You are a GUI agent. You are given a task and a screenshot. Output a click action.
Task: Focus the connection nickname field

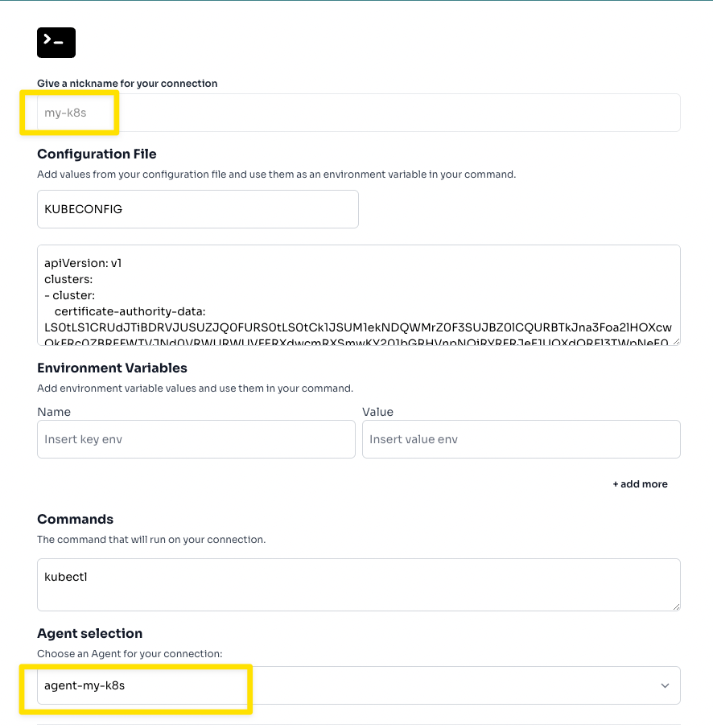358,113
